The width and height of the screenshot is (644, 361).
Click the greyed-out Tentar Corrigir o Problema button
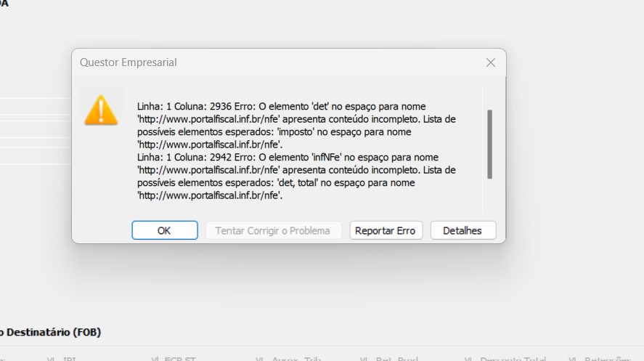[x=273, y=230]
